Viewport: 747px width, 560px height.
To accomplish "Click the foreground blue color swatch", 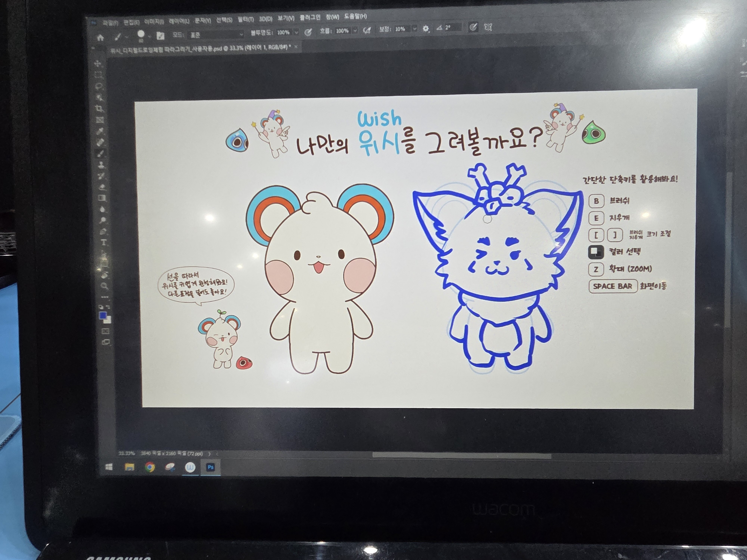I will [x=103, y=315].
